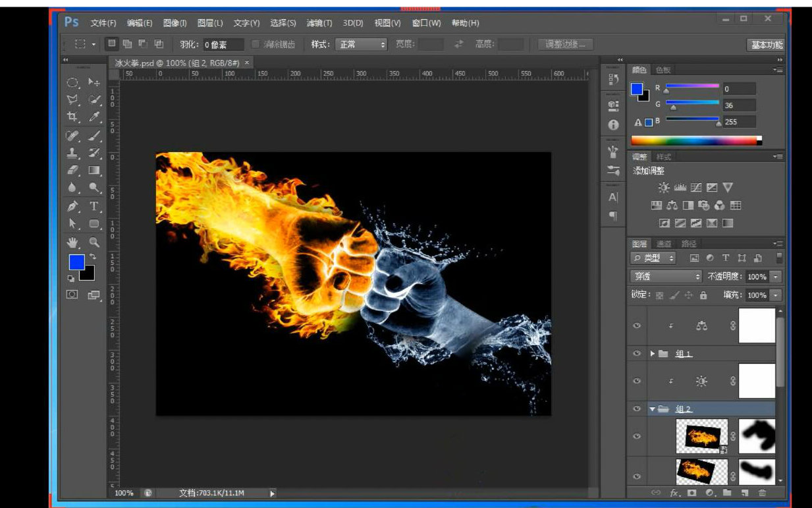
Task: Select the Clone Stamp tool
Action: pyautogui.click(x=72, y=153)
